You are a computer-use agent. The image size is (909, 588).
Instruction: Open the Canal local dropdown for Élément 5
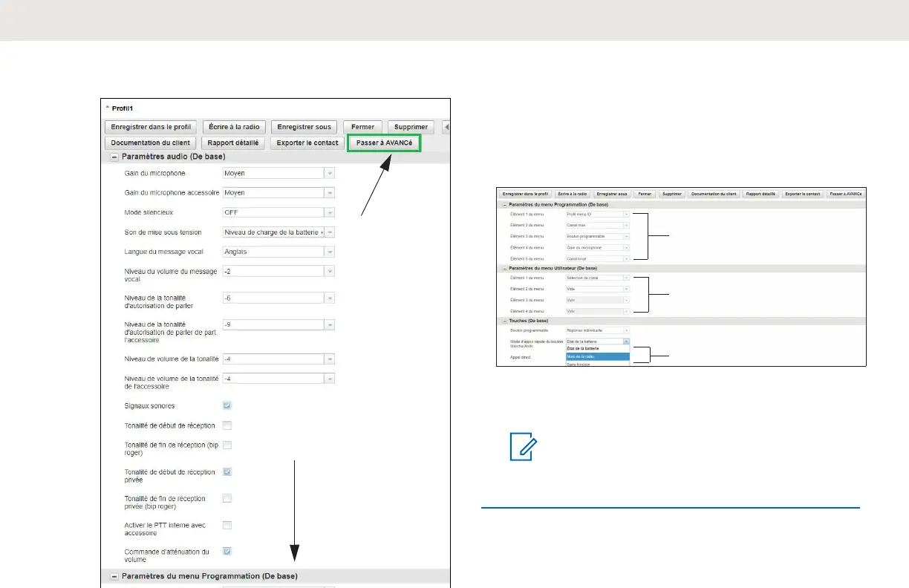click(626, 258)
